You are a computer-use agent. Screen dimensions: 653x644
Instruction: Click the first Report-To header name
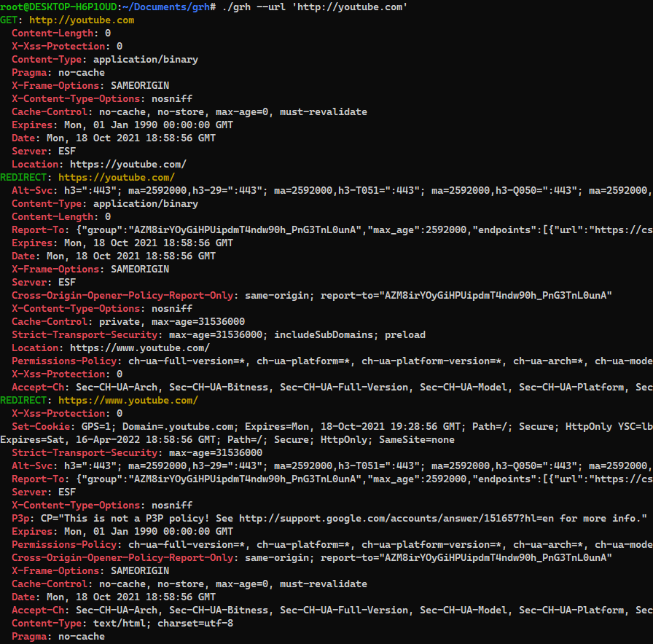(38, 230)
